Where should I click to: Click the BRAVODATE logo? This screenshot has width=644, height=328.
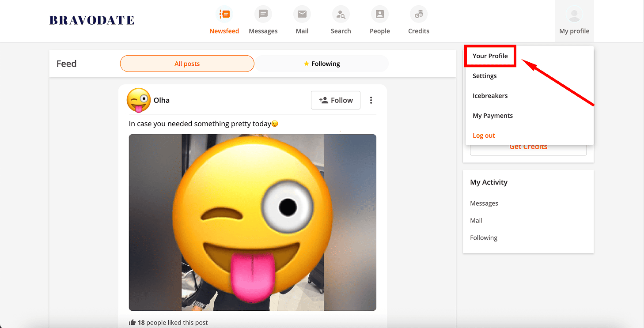pos(92,20)
